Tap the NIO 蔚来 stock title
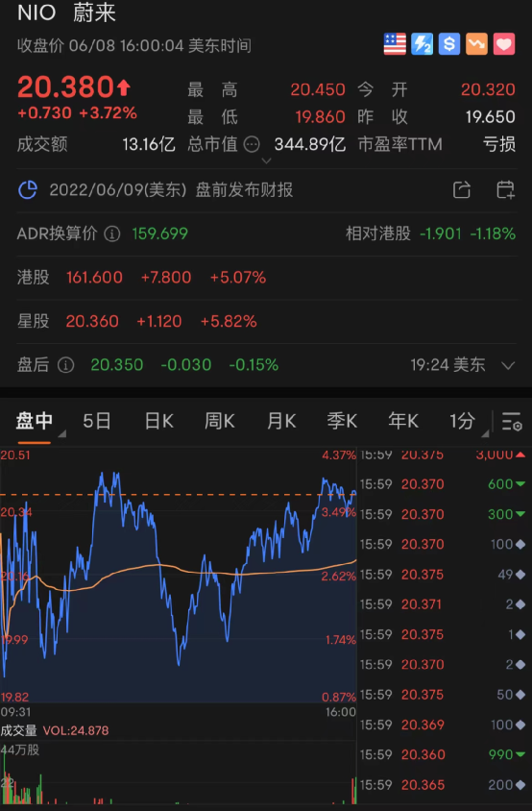 [66, 12]
